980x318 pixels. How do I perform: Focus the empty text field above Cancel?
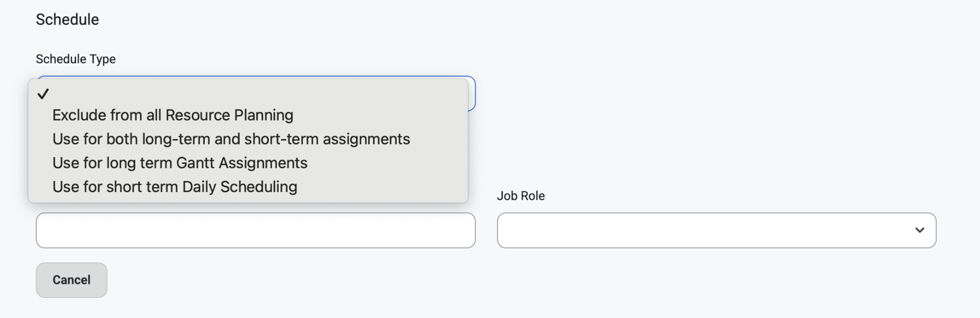(x=256, y=230)
